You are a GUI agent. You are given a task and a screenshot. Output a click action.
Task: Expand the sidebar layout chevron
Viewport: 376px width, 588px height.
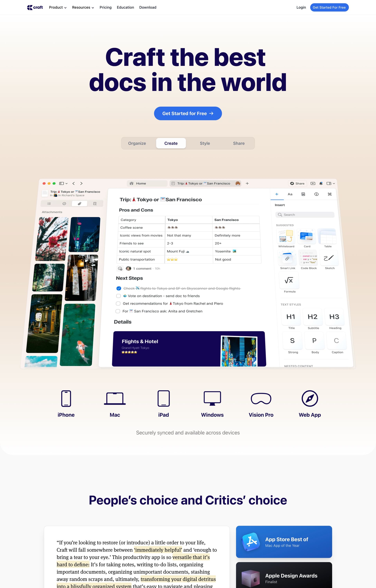coord(66,183)
